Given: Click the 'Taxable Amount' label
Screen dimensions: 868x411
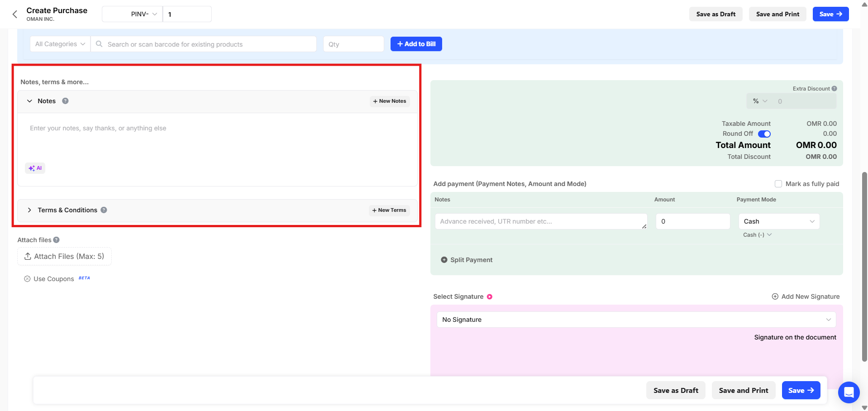Looking at the screenshot, I should tap(746, 124).
